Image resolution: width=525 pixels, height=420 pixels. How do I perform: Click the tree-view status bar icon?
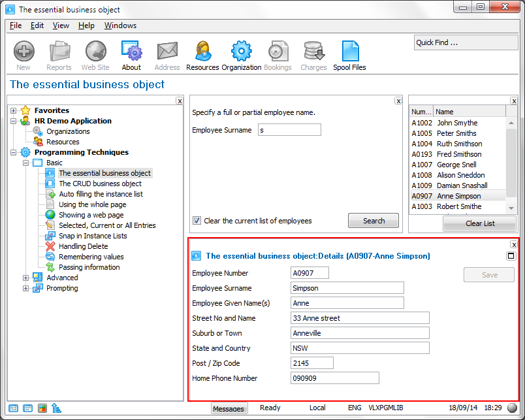tap(56, 408)
